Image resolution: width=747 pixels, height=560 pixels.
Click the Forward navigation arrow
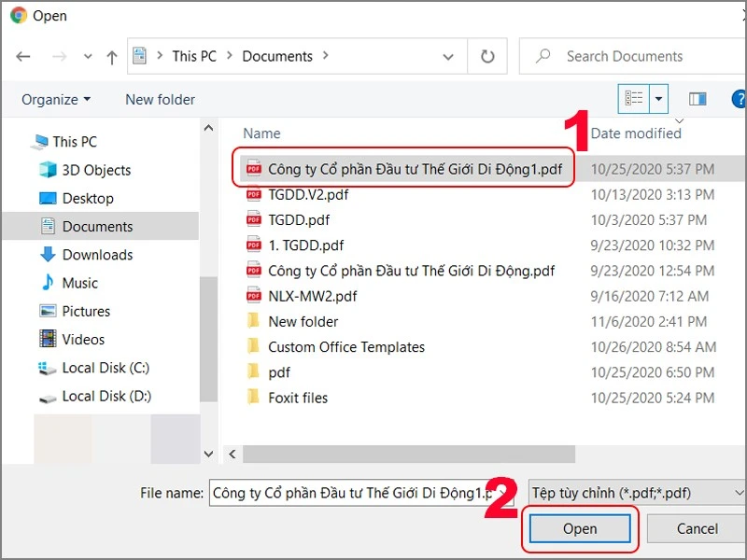click(59, 57)
